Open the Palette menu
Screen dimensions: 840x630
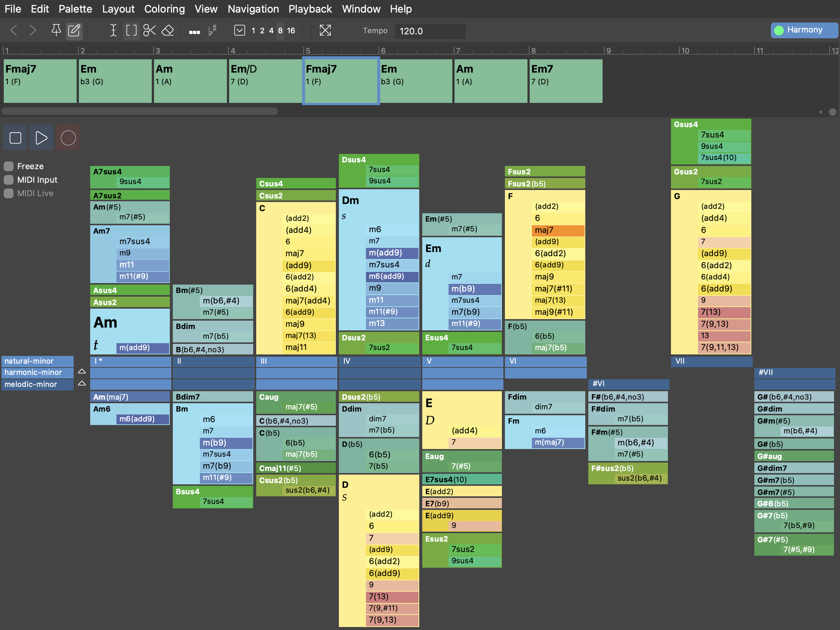75,9
